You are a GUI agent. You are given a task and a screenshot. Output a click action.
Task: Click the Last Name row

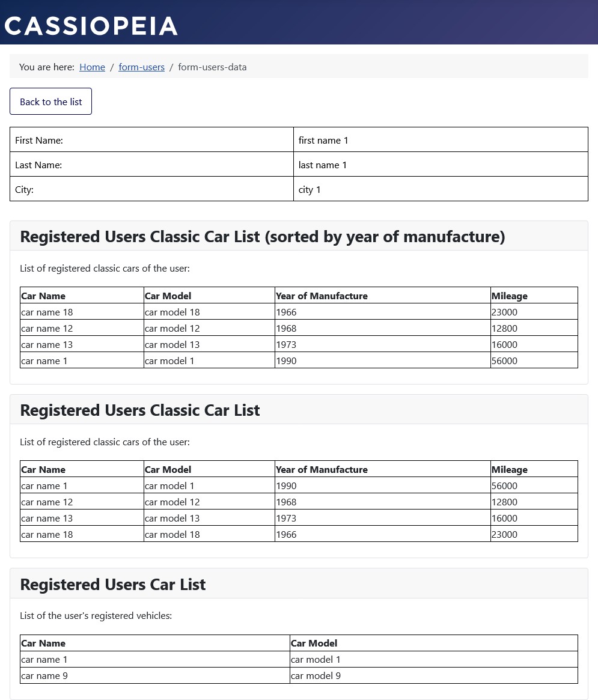tap(38, 164)
